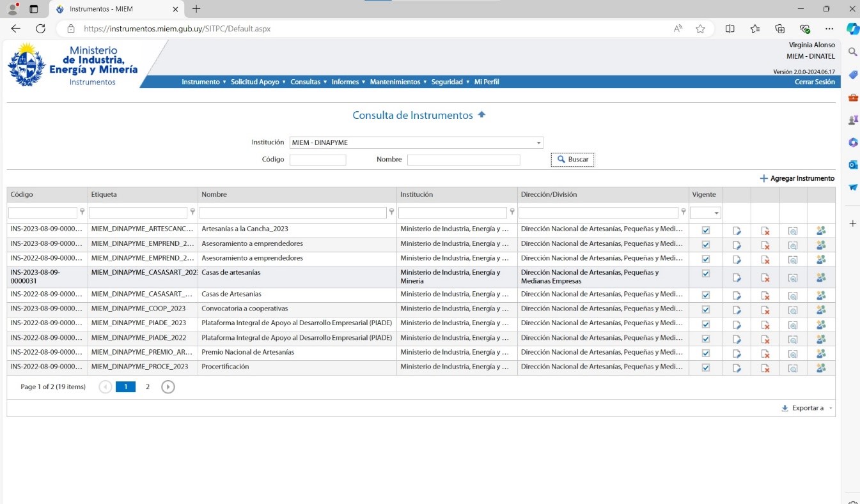Click the browser refresh icon

40,29
